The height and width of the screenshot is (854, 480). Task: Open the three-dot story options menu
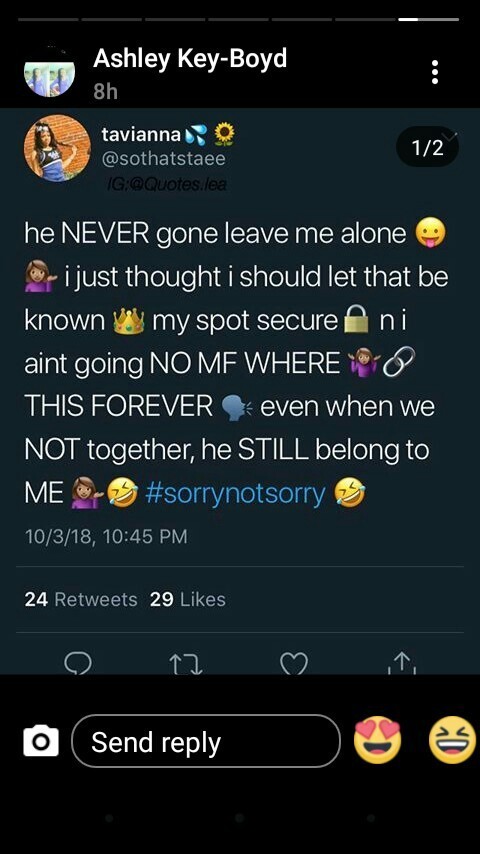pyautogui.click(x=434, y=72)
